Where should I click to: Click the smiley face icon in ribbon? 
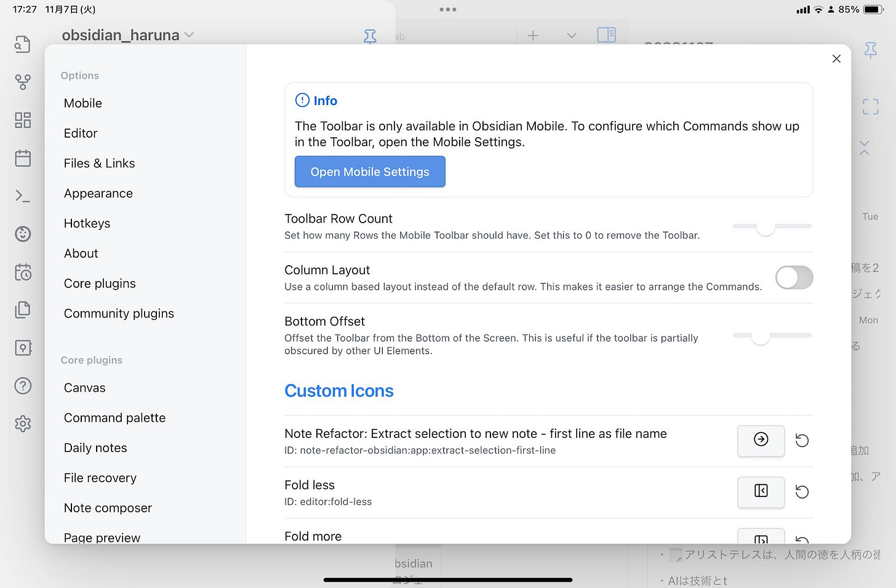click(x=23, y=234)
